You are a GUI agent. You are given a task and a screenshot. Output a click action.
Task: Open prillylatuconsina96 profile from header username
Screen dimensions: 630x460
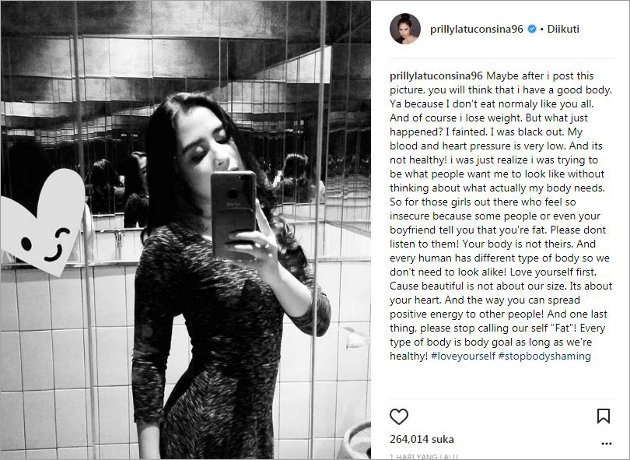[x=477, y=29]
